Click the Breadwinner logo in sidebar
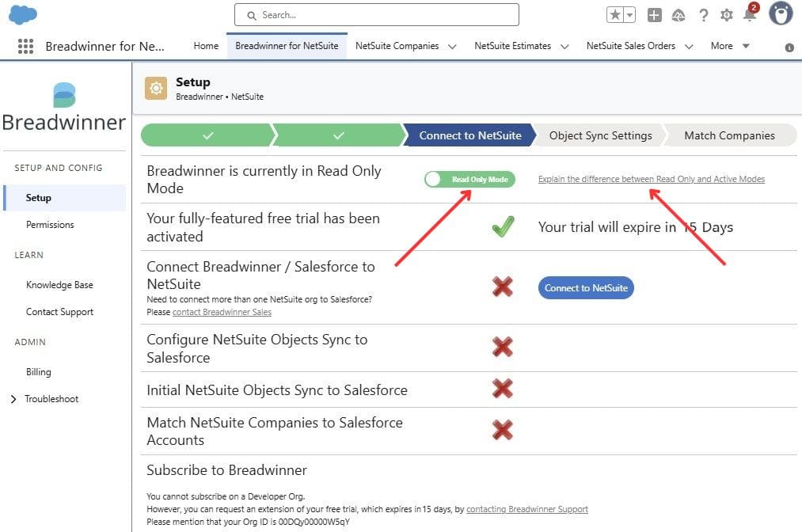Image resolution: width=802 pixels, height=532 pixels. click(x=64, y=108)
